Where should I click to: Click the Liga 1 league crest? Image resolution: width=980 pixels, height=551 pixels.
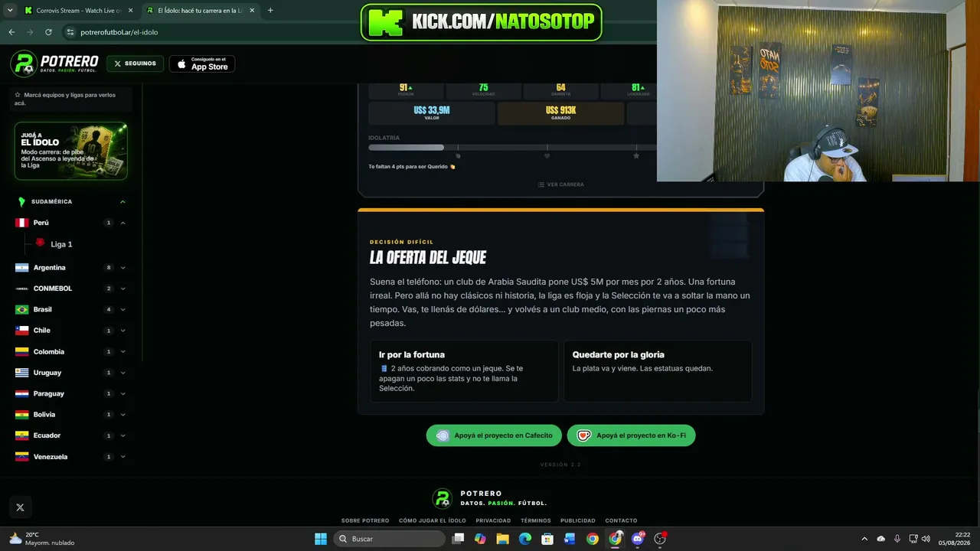(41, 243)
